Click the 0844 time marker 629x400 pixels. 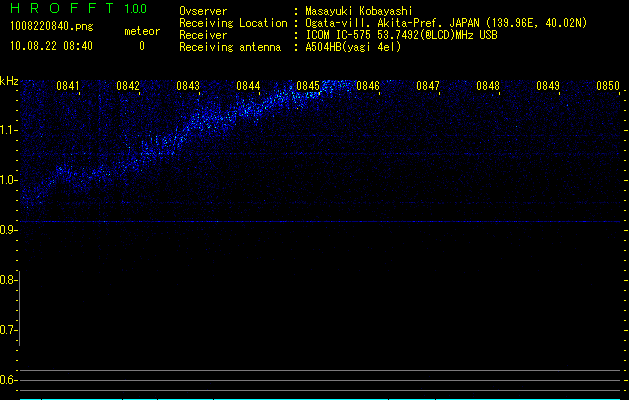coord(248,86)
